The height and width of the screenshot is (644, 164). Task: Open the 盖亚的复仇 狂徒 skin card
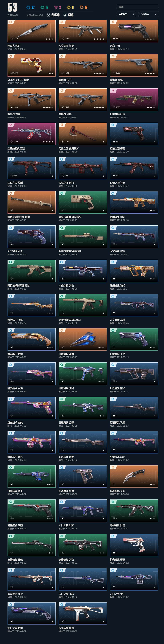click(x=31, y=134)
